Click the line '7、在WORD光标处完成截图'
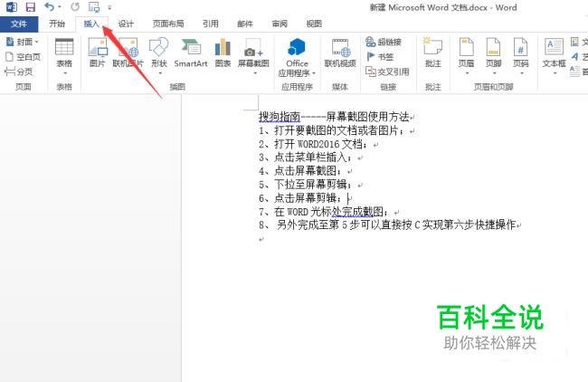The width and height of the screenshot is (588, 382). pyautogui.click(x=323, y=212)
